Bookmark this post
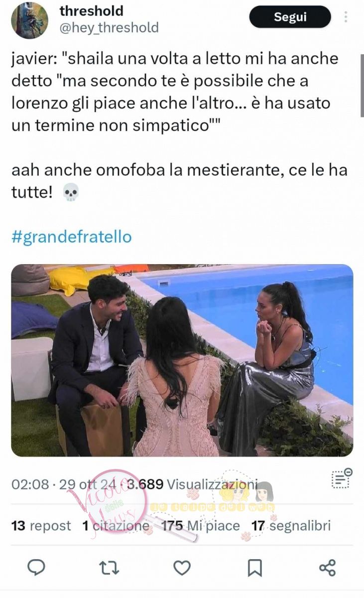The width and height of the screenshot is (364, 598). coord(255,568)
